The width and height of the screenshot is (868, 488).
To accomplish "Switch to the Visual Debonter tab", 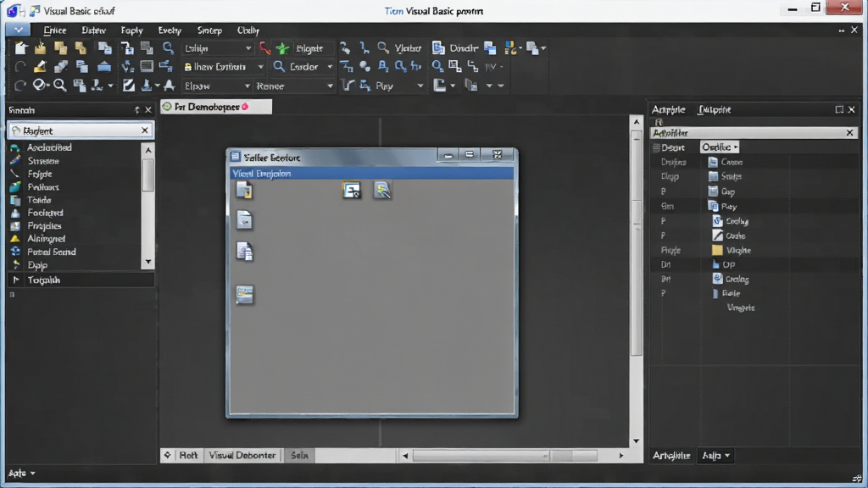I will coord(242,455).
